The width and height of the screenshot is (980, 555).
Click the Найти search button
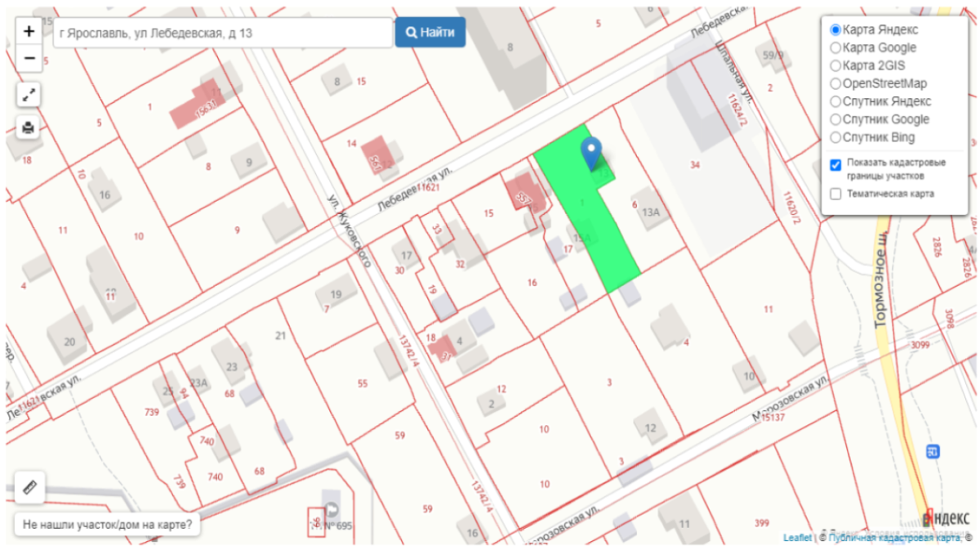[430, 33]
